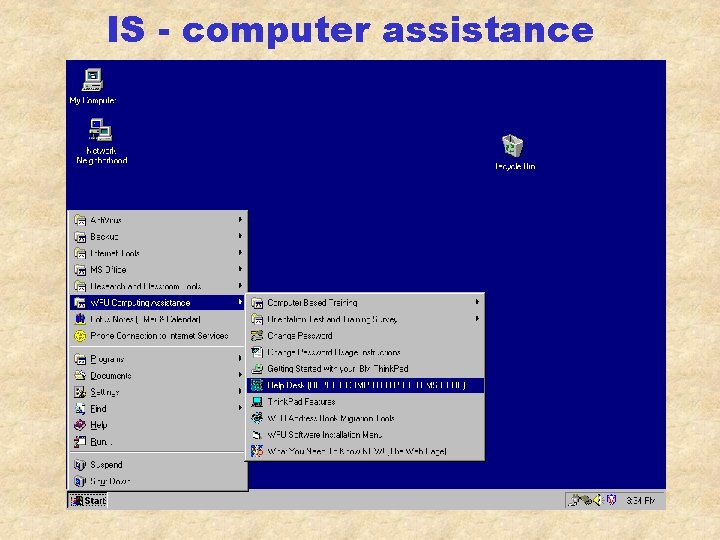Click the Phone Connection yellow icon
Screen dimensions: 720x540
pos(80,336)
